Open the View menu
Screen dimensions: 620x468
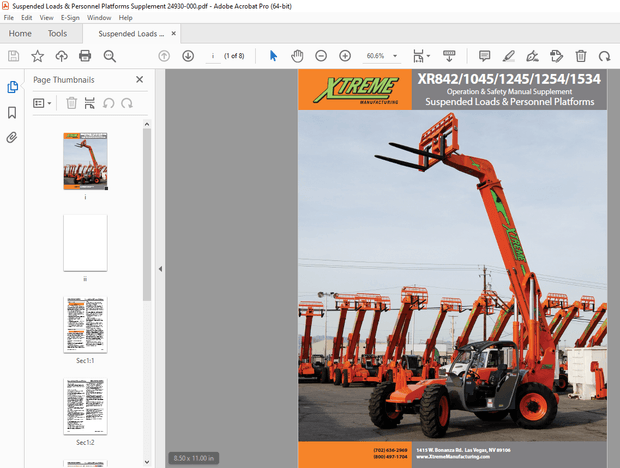pyautogui.click(x=46, y=18)
